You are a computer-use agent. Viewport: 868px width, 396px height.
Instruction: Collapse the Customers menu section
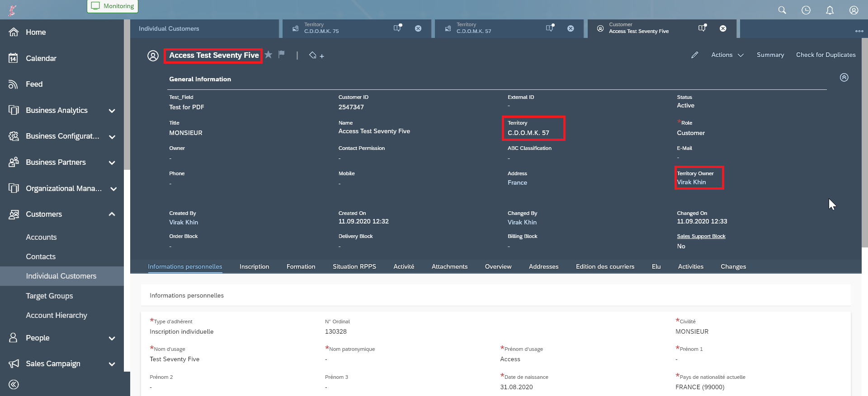112,214
